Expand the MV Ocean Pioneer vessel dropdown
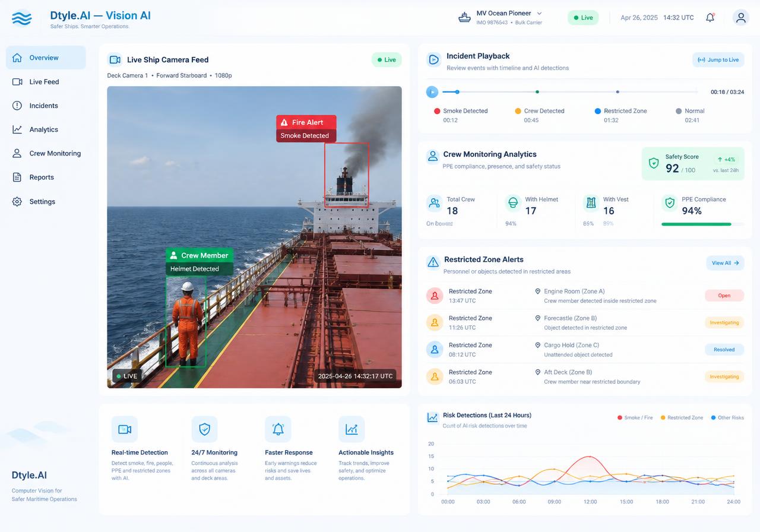 (539, 13)
